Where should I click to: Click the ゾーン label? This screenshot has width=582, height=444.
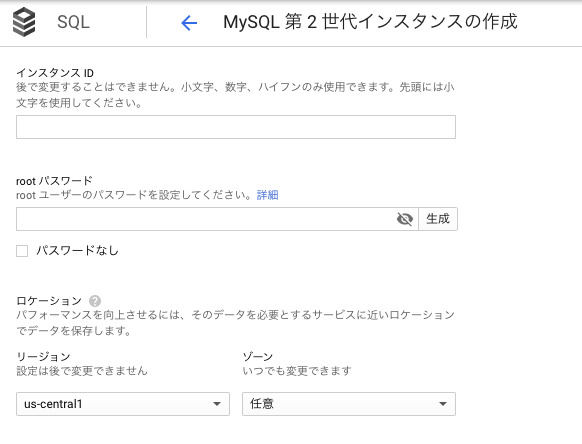point(258,357)
